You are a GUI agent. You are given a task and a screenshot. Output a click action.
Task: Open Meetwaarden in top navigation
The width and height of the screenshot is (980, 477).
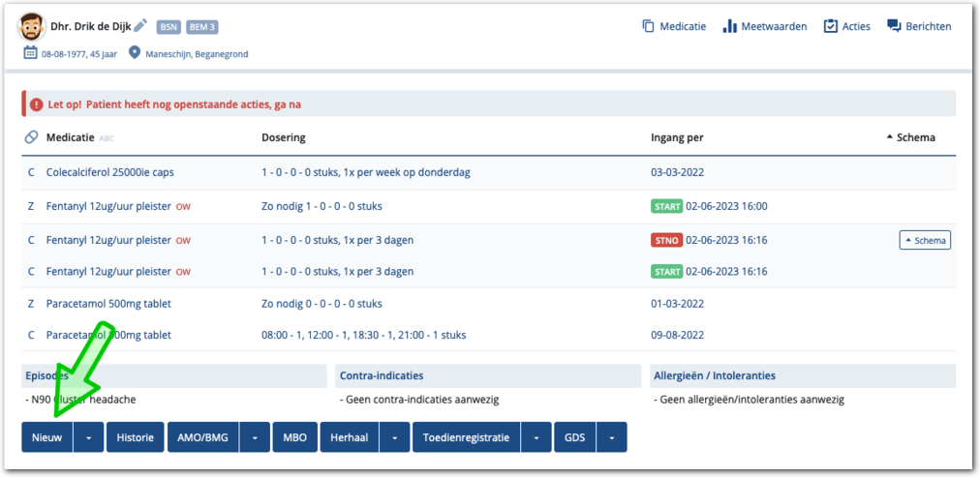click(x=764, y=27)
